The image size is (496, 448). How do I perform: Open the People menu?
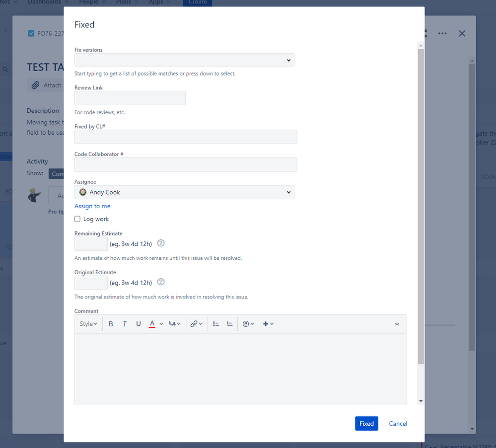coord(92,2)
